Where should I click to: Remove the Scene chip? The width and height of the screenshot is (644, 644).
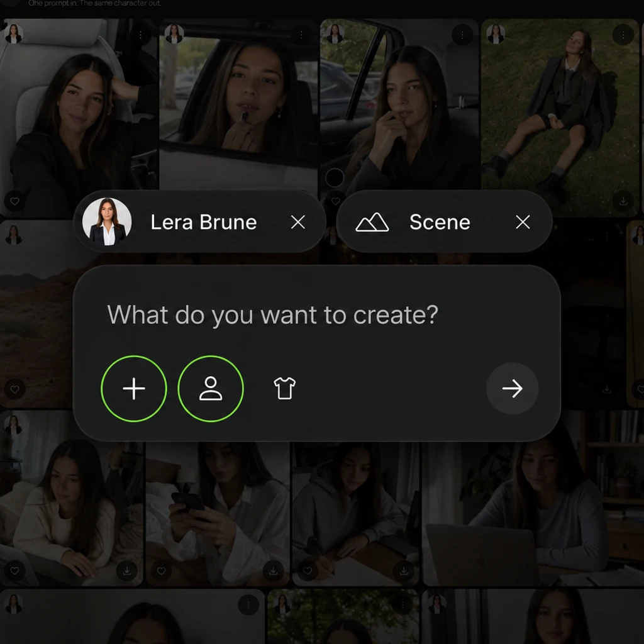tap(523, 222)
